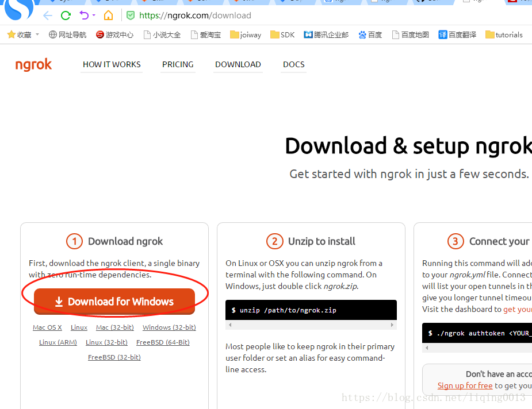Open SDK bookmark folder
This screenshot has width=532, height=409.
click(x=282, y=34)
